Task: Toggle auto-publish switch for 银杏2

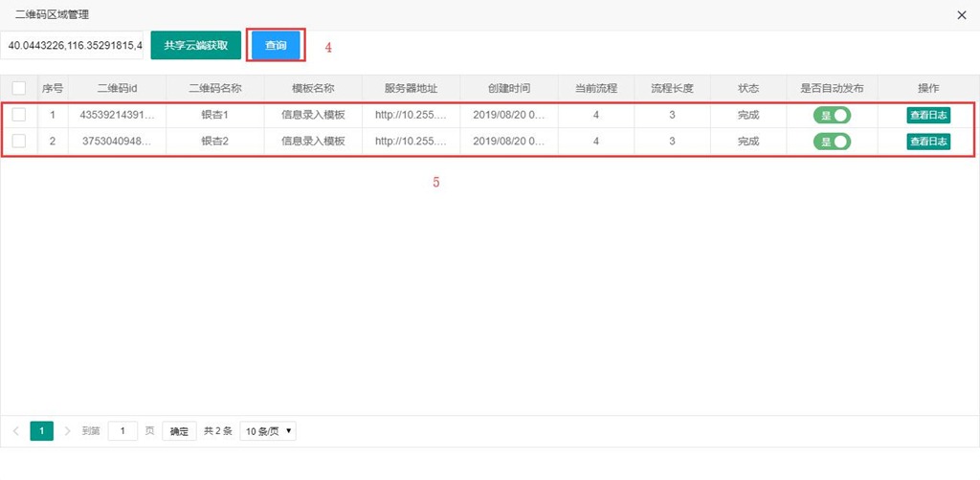Action: pyautogui.click(x=832, y=142)
